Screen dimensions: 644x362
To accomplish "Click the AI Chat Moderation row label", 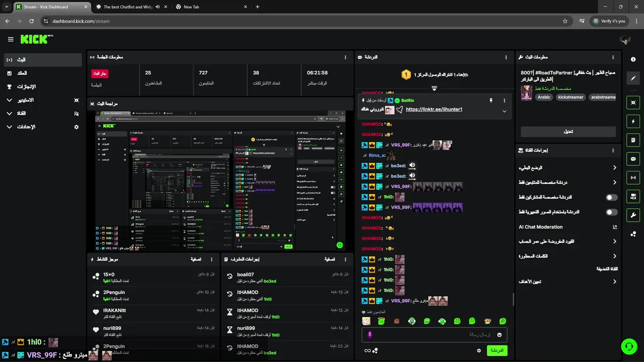I will click(540, 227).
